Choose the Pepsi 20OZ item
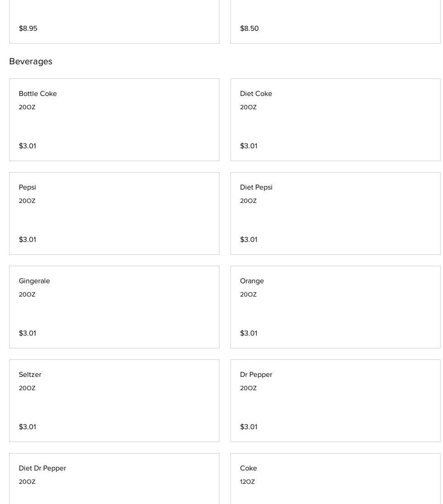443x504 pixels. tap(114, 213)
